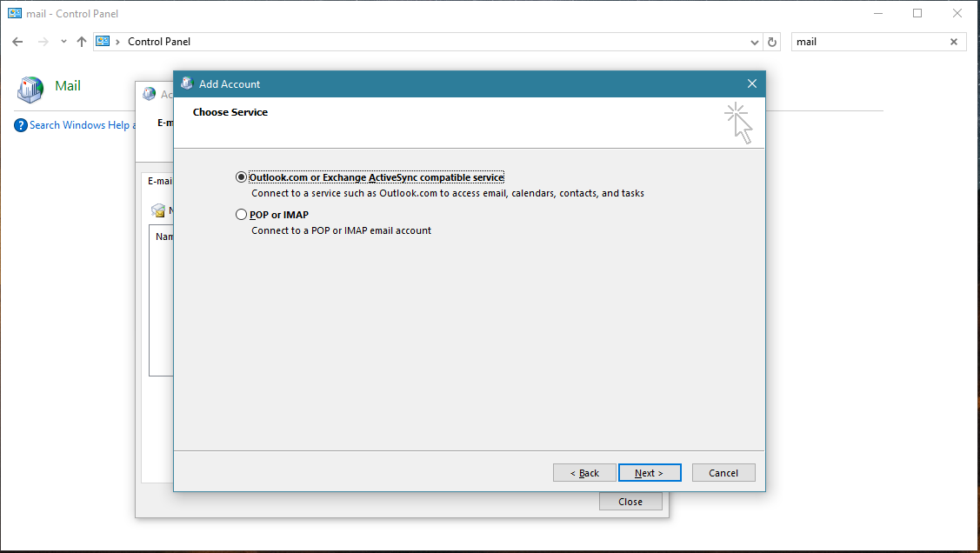Switch to the E-mail tab

click(159, 182)
